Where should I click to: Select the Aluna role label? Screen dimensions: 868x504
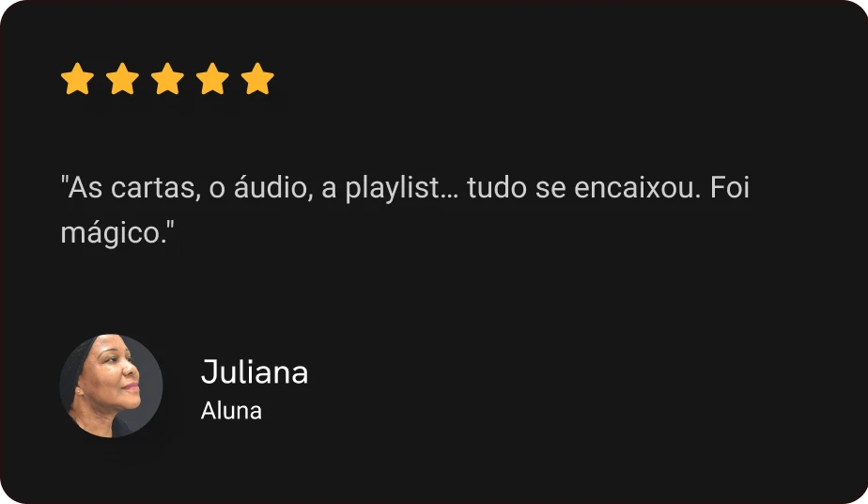231,411
